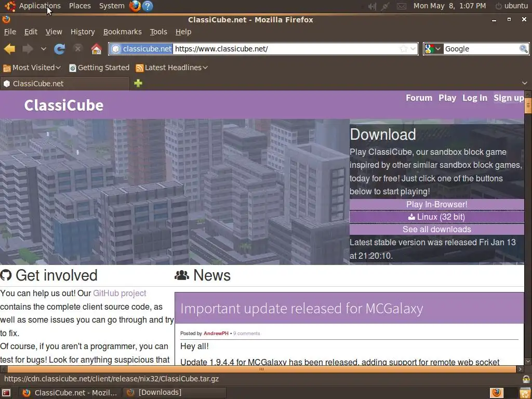Click the Show Desktop icon in bottom panel
The width and height of the screenshot is (532, 399).
pyautogui.click(x=6, y=393)
